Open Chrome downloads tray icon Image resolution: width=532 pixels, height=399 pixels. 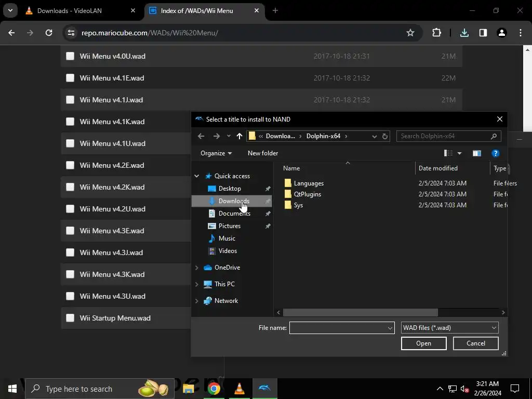(464, 33)
